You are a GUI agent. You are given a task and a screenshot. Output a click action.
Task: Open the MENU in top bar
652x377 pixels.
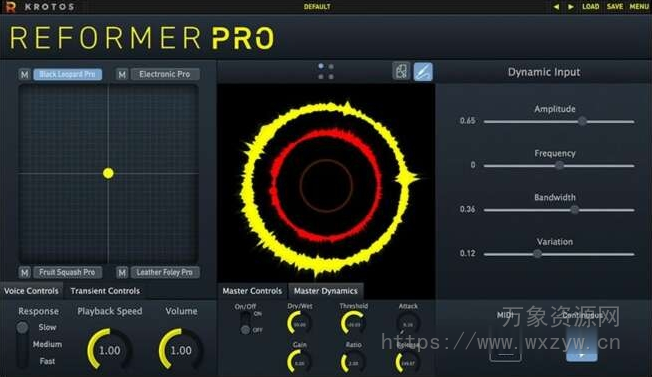(x=639, y=7)
